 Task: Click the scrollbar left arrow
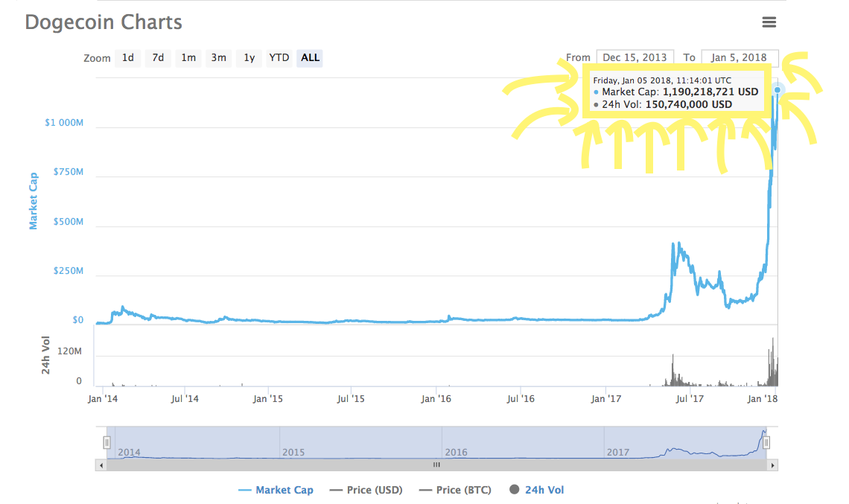pos(101,465)
